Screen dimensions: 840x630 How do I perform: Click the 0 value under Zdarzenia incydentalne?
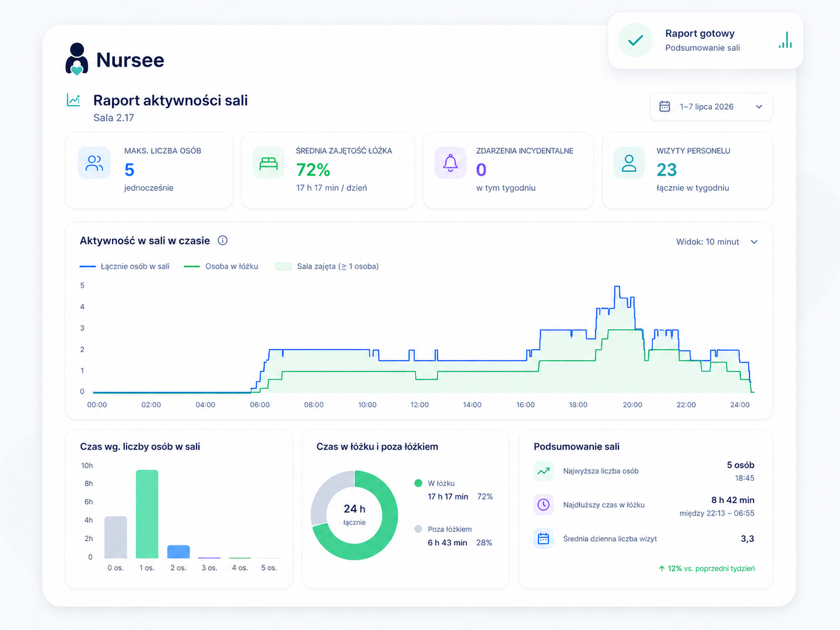coord(481,170)
